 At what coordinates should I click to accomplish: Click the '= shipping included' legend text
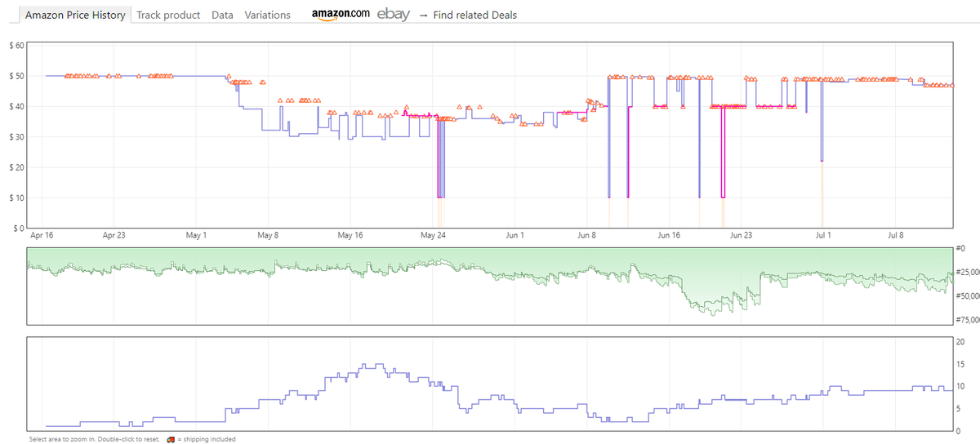[206, 439]
